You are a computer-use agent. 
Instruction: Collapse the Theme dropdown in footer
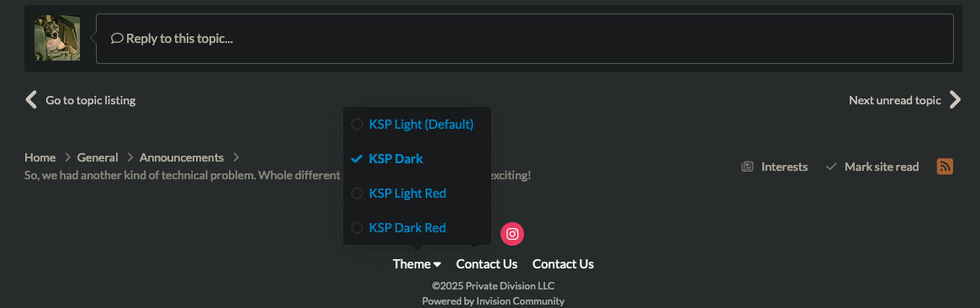417,263
